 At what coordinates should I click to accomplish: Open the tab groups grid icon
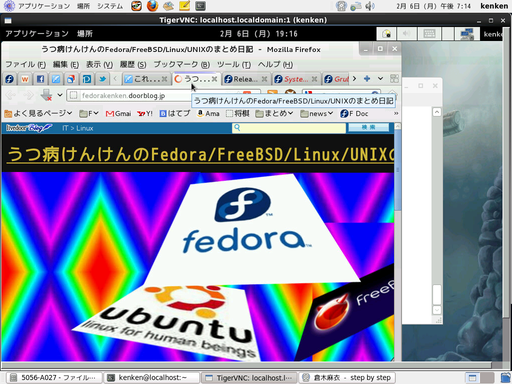(x=394, y=79)
